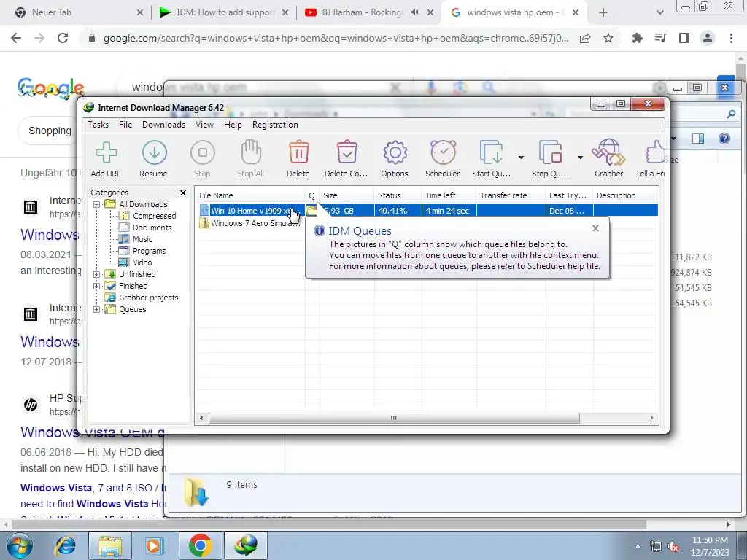The image size is (747, 560).
Task: Click the download list horizontal scrollbar
Action: [x=393, y=418]
